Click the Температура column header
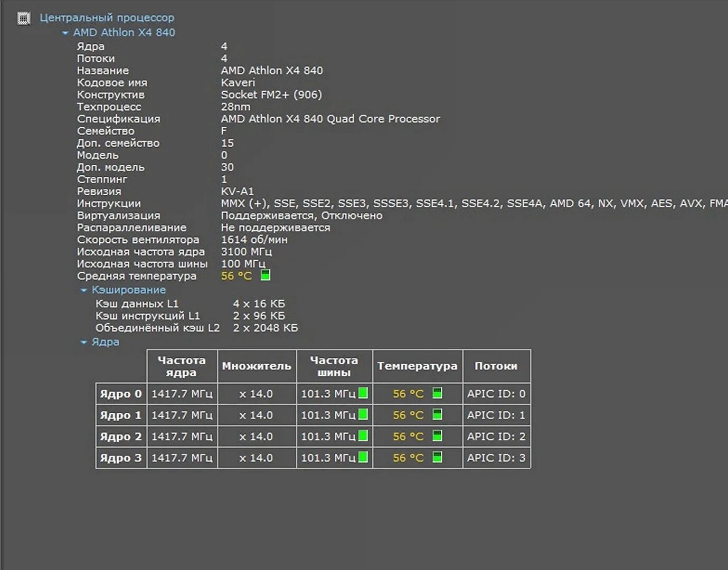 [417, 366]
